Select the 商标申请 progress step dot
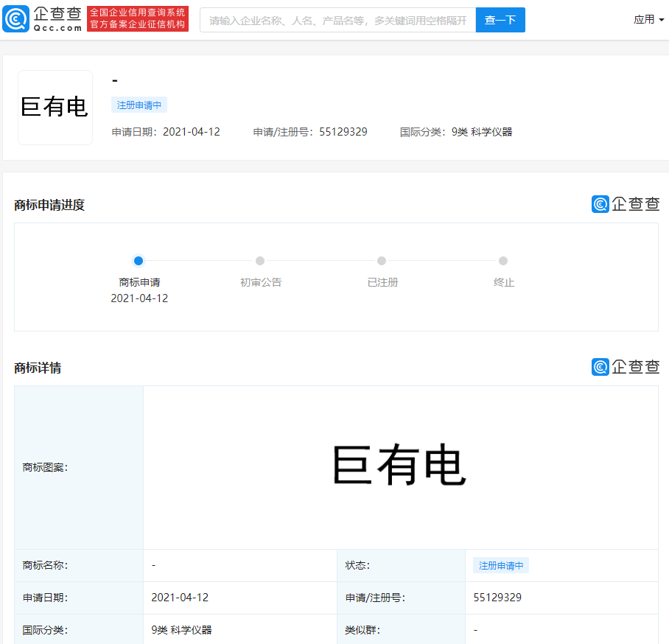This screenshot has width=669, height=644. coord(139,261)
